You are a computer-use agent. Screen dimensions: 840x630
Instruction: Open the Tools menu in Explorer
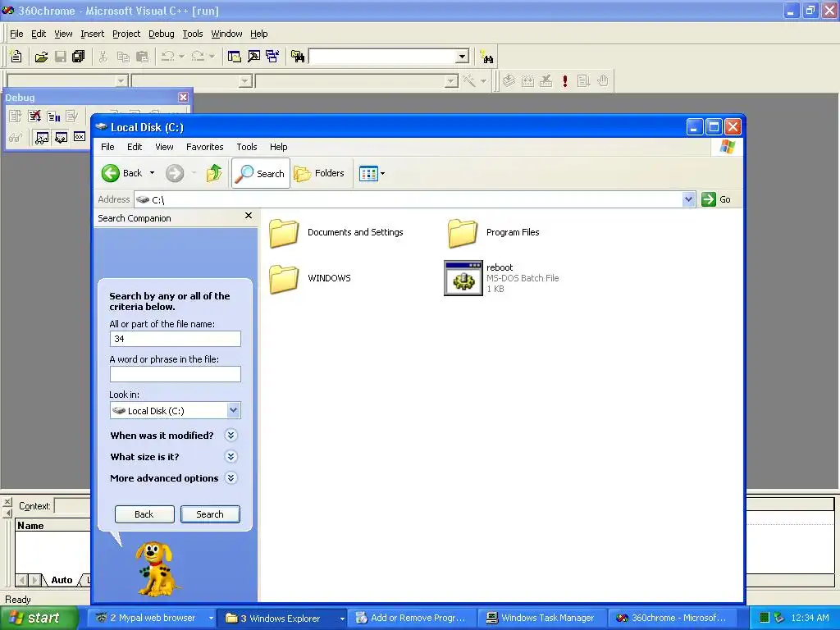tap(246, 147)
